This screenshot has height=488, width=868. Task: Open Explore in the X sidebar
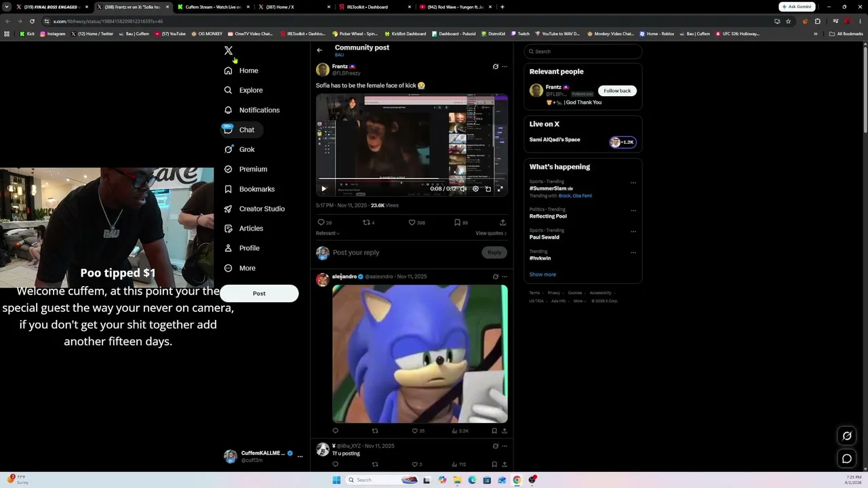243,90
